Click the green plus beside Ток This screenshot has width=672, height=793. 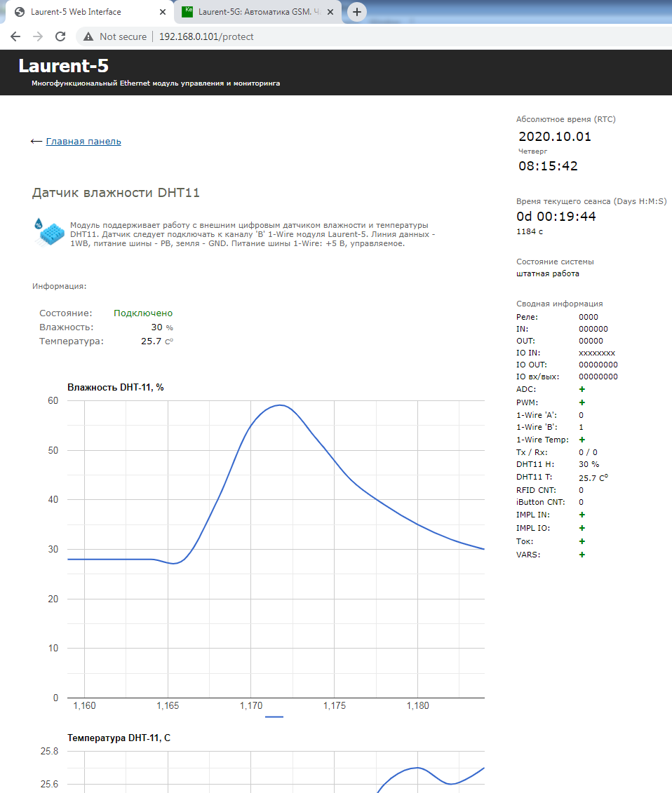point(582,541)
